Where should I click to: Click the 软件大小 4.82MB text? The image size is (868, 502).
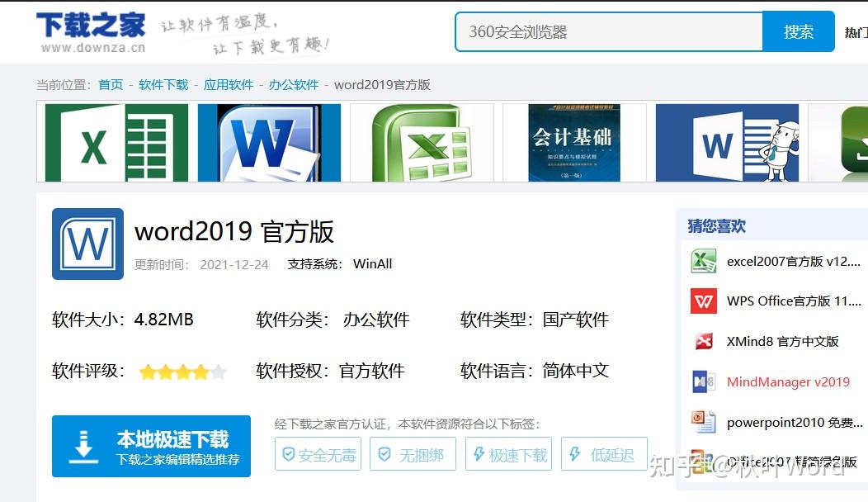coord(123,320)
